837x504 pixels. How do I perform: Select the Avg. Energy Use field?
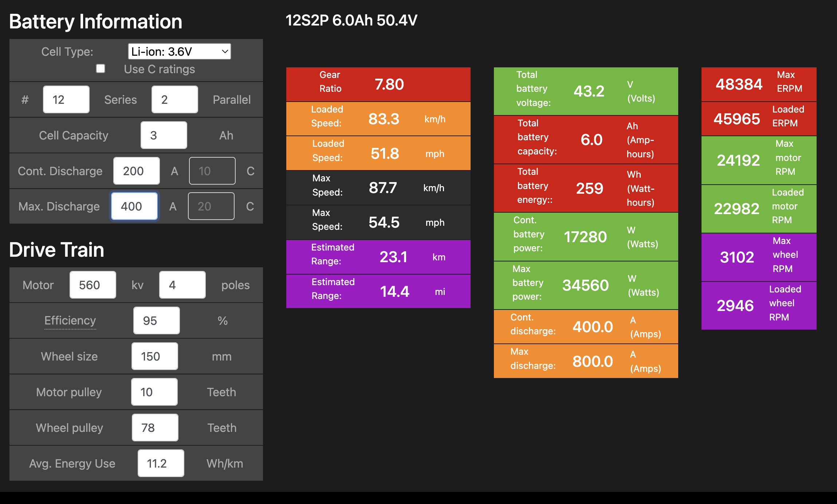coord(161,463)
